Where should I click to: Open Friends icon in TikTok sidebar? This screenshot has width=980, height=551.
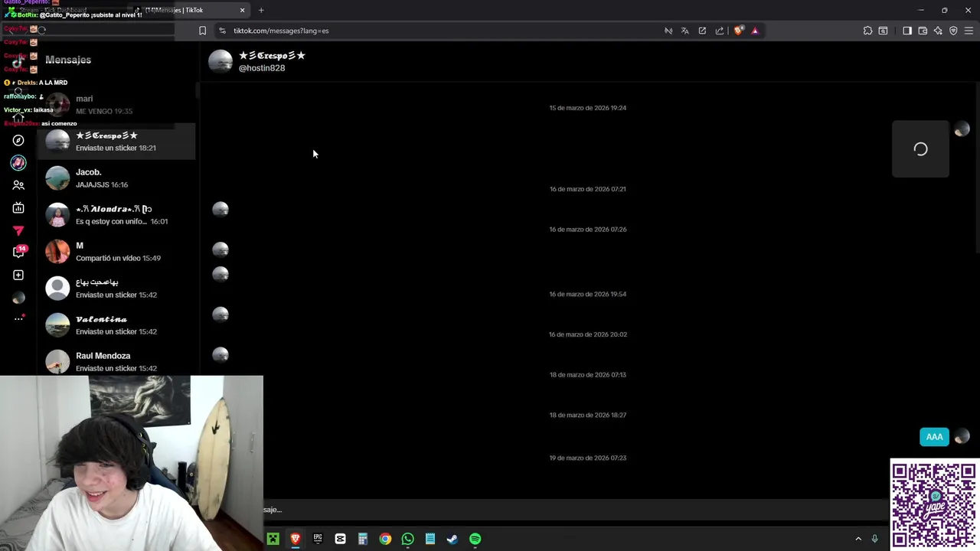[x=18, y=185]
